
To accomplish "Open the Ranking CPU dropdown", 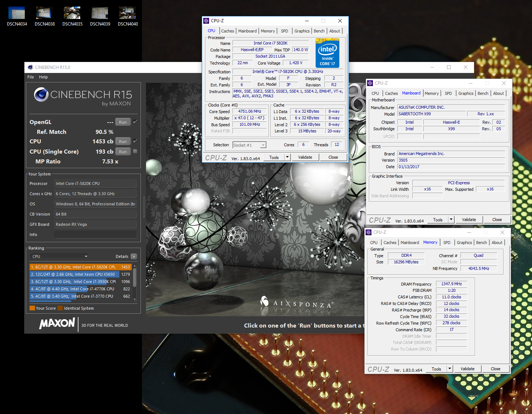I will click(x=59, y=256).
